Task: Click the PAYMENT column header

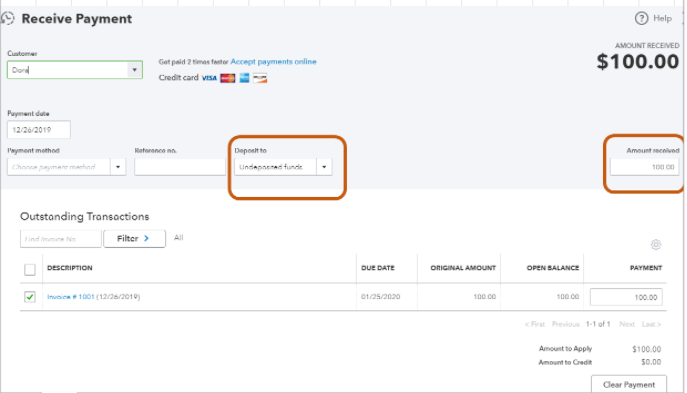Action: [x=646, y=268]
